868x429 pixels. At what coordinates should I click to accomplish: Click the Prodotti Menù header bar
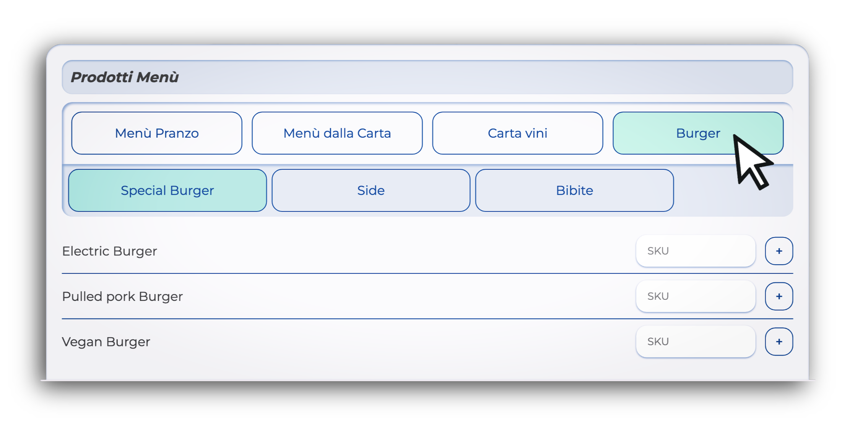coord(427,77)
